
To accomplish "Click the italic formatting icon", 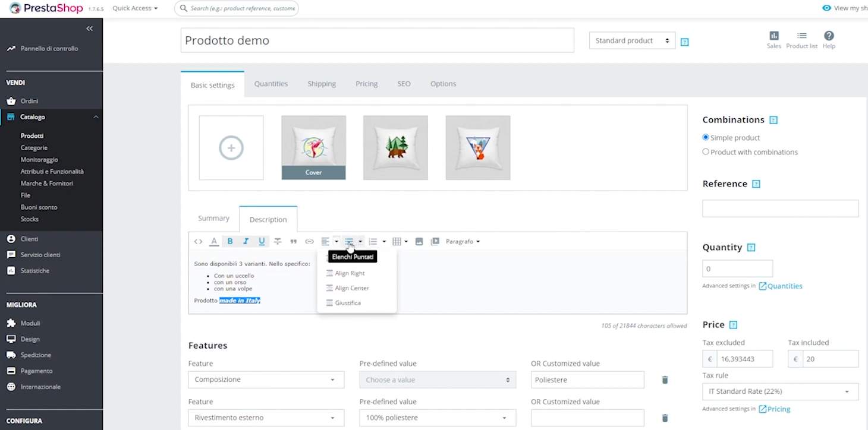I will pos(246,242).
